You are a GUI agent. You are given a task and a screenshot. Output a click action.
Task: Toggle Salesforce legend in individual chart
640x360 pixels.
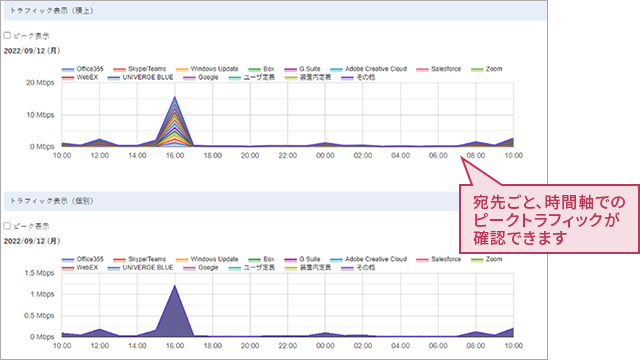coord(439,259)
